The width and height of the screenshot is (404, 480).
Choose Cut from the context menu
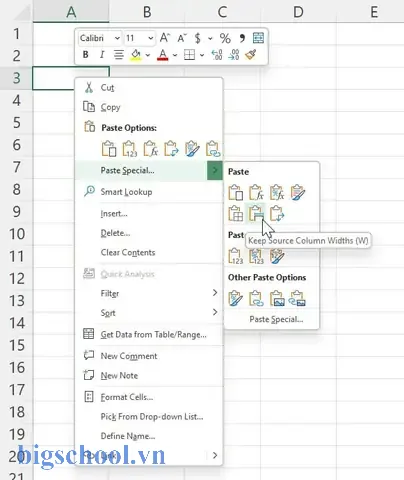[149, 88]
